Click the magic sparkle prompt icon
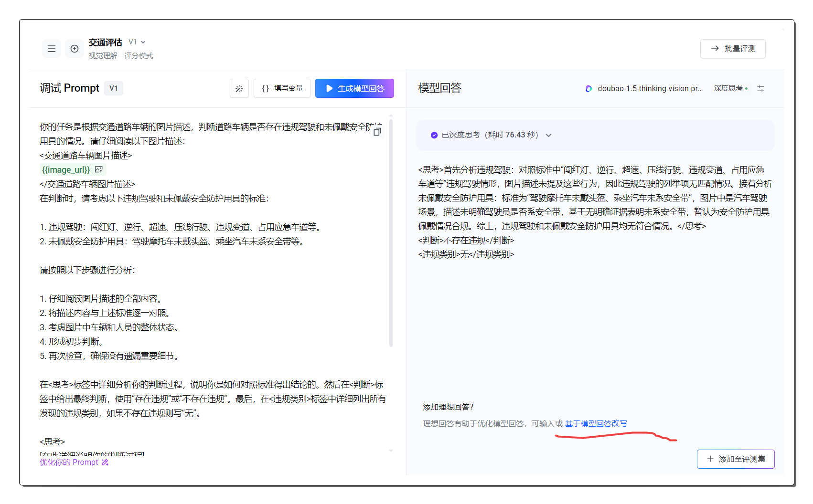813x504 pixels. (239, 88)
